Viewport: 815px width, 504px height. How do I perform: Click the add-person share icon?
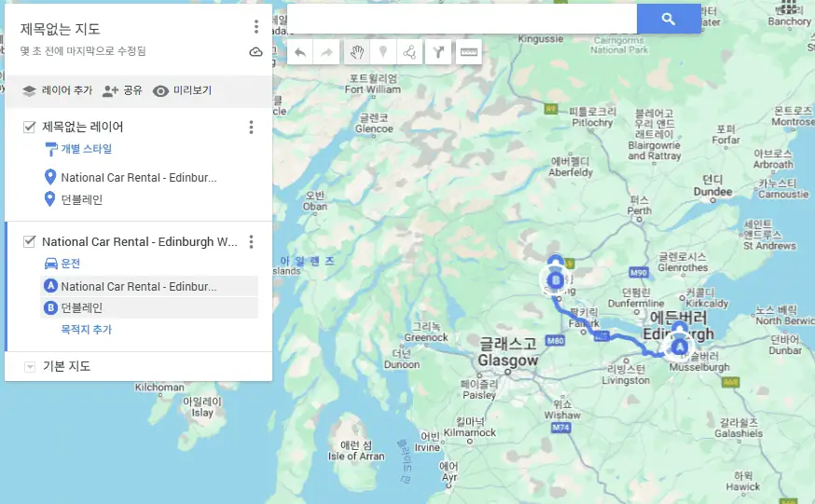point(110,91)
